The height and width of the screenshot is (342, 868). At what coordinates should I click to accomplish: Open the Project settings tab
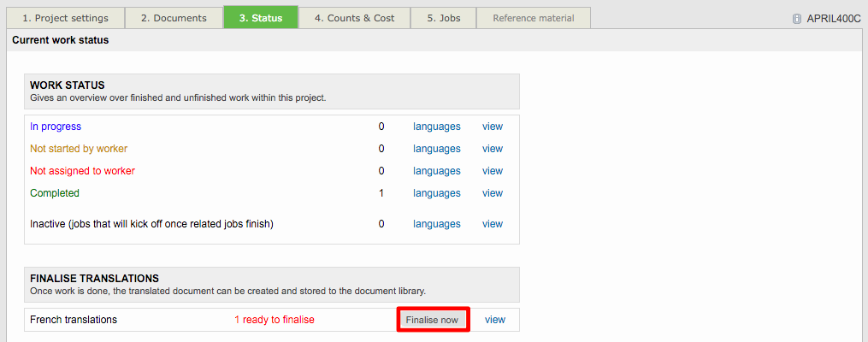(x=65, y=18)
